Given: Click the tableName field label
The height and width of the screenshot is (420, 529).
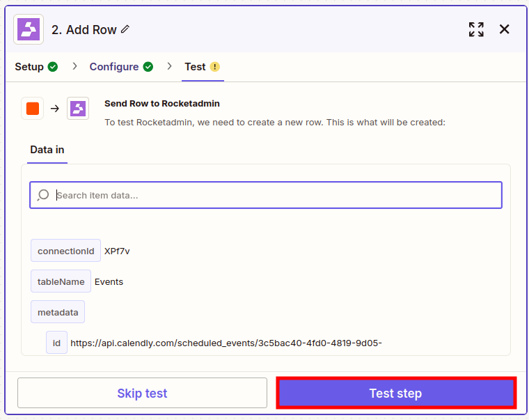Looking at the screenshot, I should click(61, 281).
